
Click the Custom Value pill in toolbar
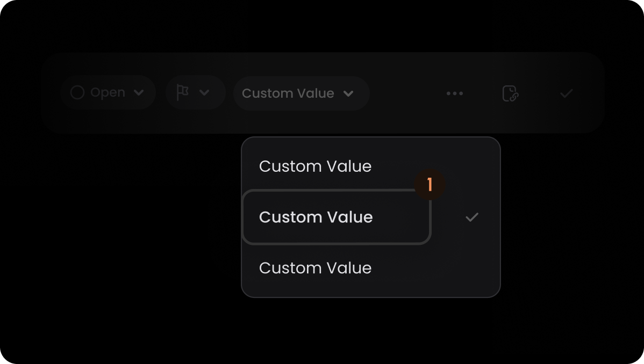point(302,93)
